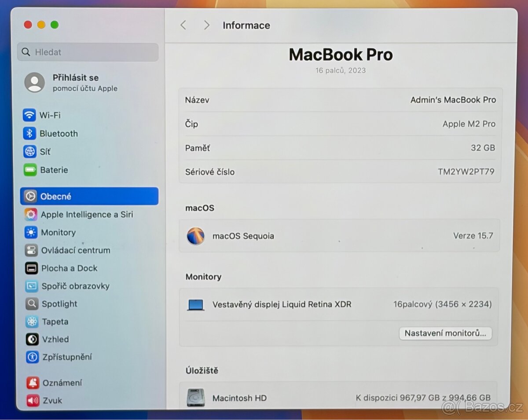This screenshot has height=420, width=528.
Task: Click the back navigation arrow
Action: click(x=183, y=25)
